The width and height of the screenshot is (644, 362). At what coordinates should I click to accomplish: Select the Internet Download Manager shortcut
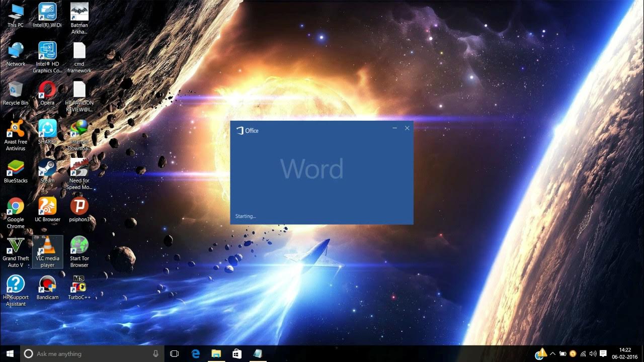79,135
